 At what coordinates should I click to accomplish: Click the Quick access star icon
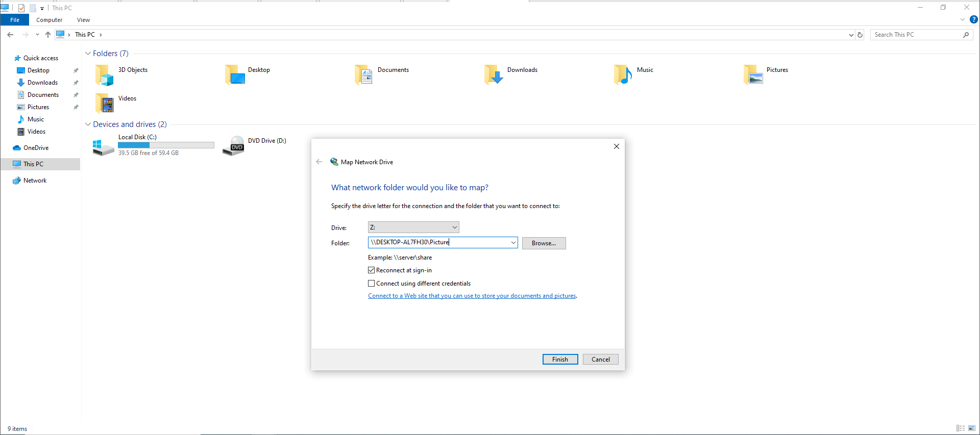(x=17, y=58)
